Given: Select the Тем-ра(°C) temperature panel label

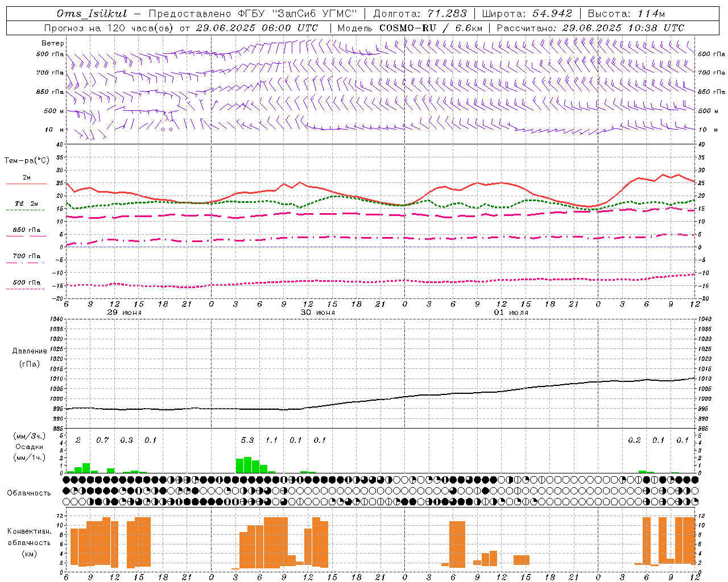Looking at the screenshot, I should [27, 161].
